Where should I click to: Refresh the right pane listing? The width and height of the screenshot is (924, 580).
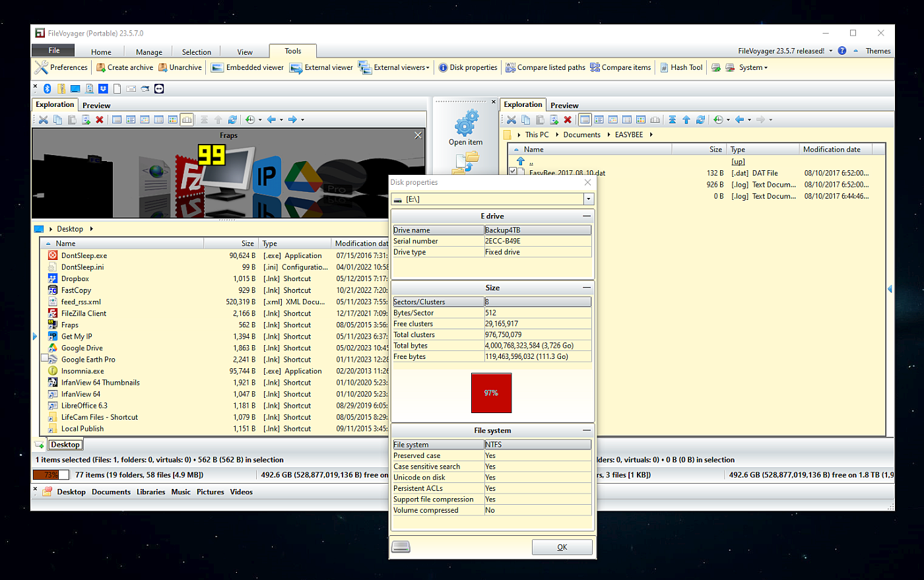(700, 119)
